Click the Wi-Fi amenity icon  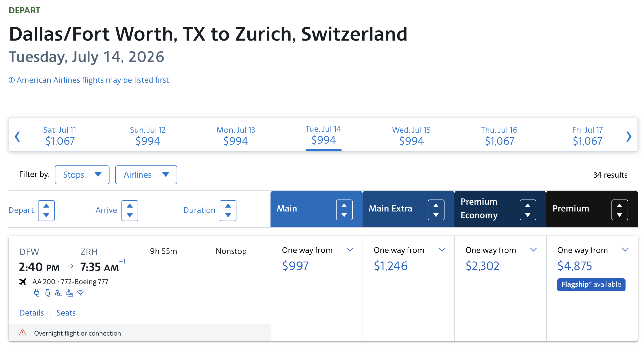(80, 293)
